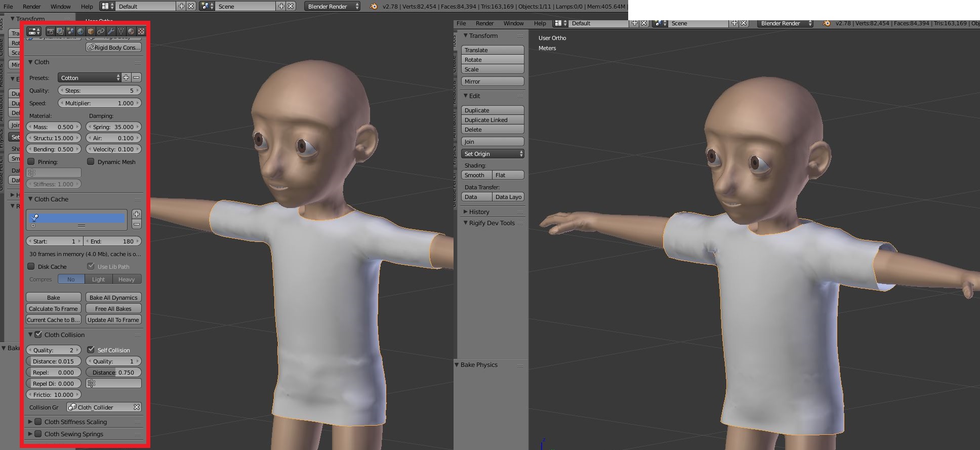This screenshot has width=980, height=450.
Task: Add a new cloth preset with plus
Action: pos(126,77)
